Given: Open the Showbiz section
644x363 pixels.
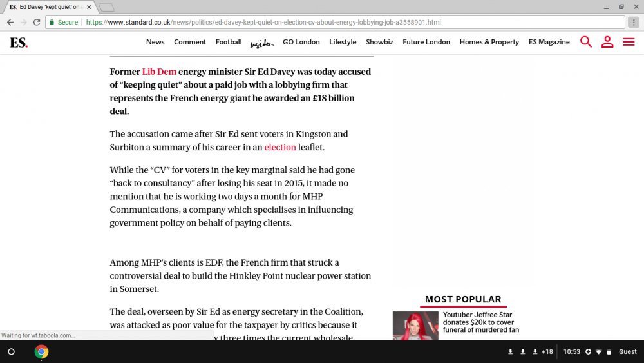Looking at the screenshot, I should [x=379, y=42].
